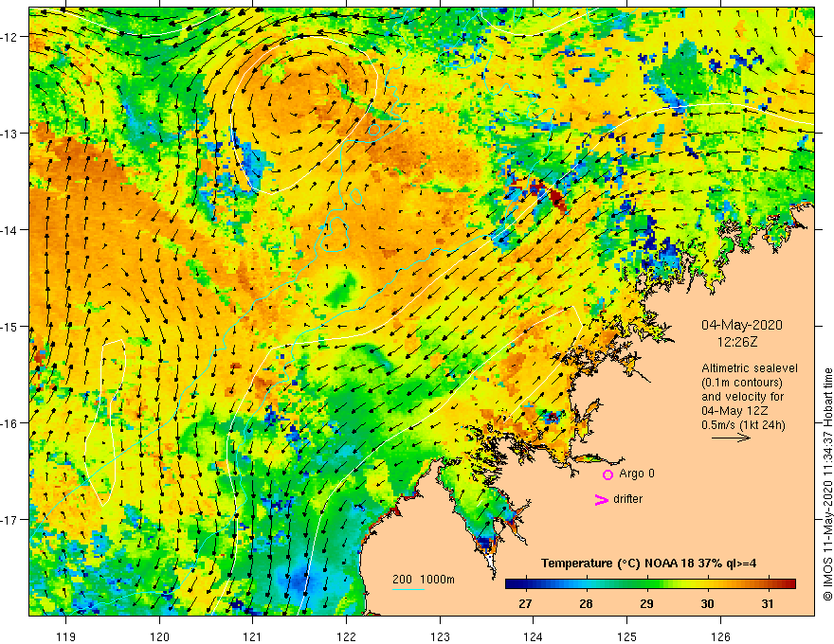This screenshot has width=834, height=644.
Task: Click longitude axis label 124
Action: click(533, 636)
